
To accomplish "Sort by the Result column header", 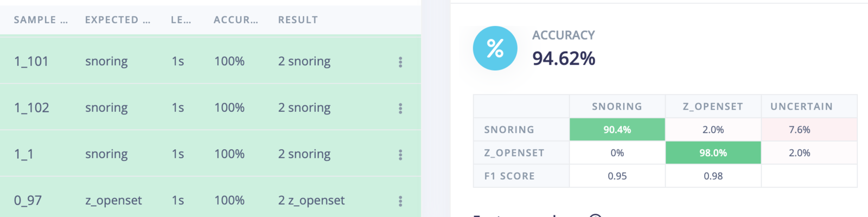I will pos(298,20).
